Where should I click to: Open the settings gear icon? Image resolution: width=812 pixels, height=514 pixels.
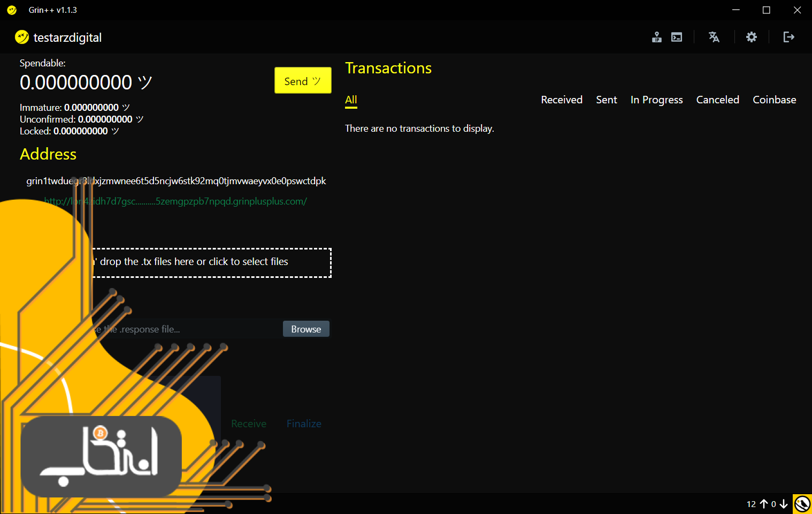[x=752, y=37]
